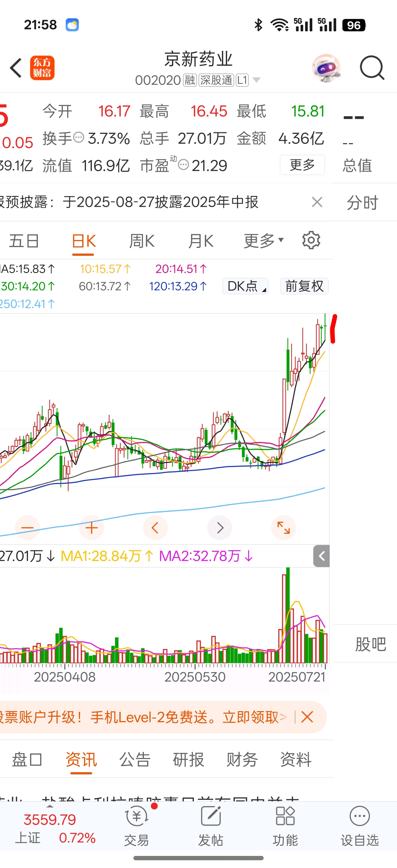The height and width of the screenshot is (868, 397).
Task: Tap the MA1:28.84万 volume label
Action: point(107,556)
